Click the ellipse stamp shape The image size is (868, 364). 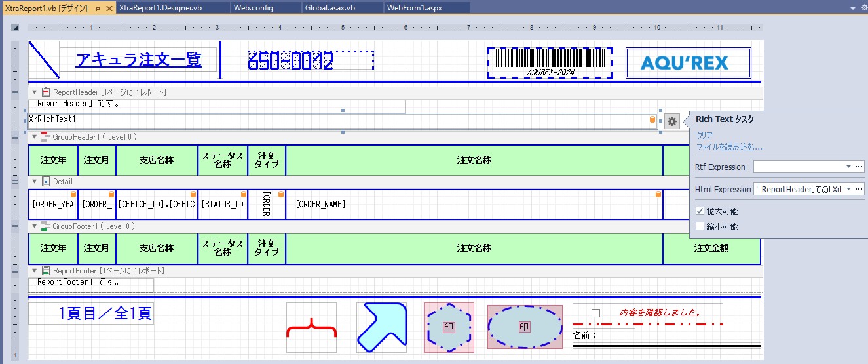click(x=524, y=327)
